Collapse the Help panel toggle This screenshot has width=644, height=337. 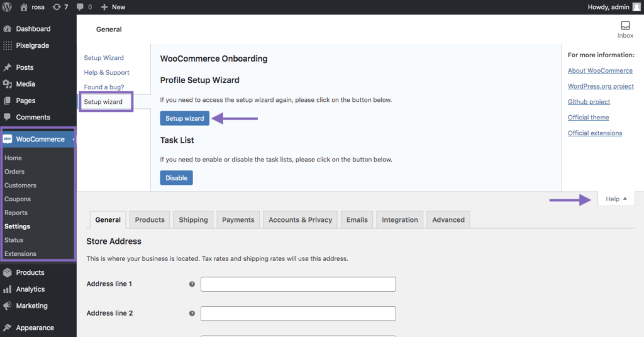(616, 199)
